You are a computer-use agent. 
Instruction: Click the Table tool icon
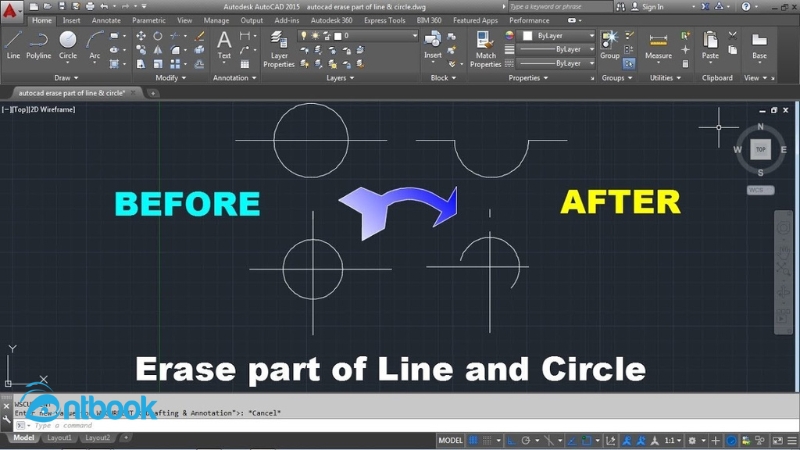tap(245, 64)
